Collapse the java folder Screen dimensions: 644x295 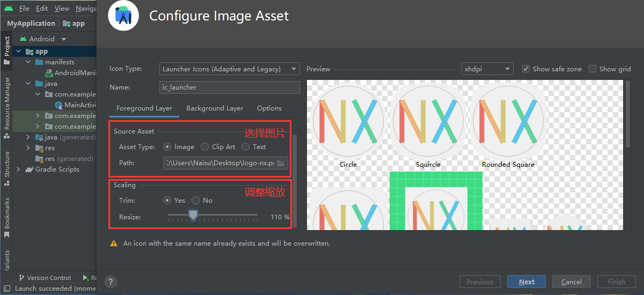tap(28, 84)
